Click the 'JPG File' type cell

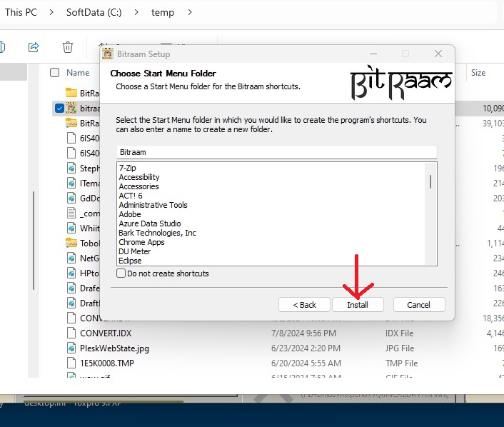pos(400,348)
